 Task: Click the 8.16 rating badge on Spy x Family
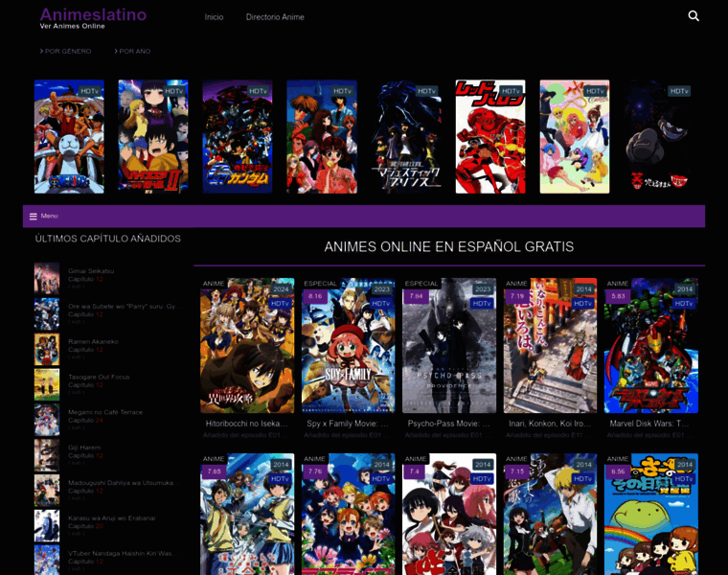pos(315,296)
